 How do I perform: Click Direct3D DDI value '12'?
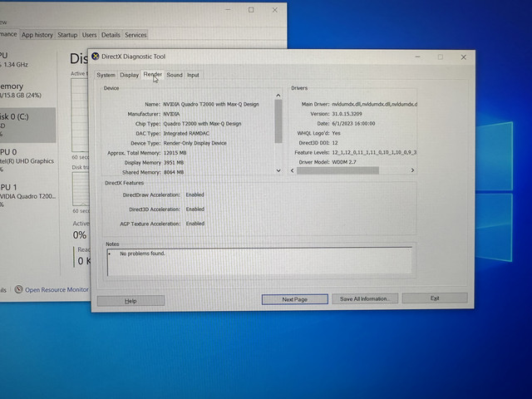(335, 143)
